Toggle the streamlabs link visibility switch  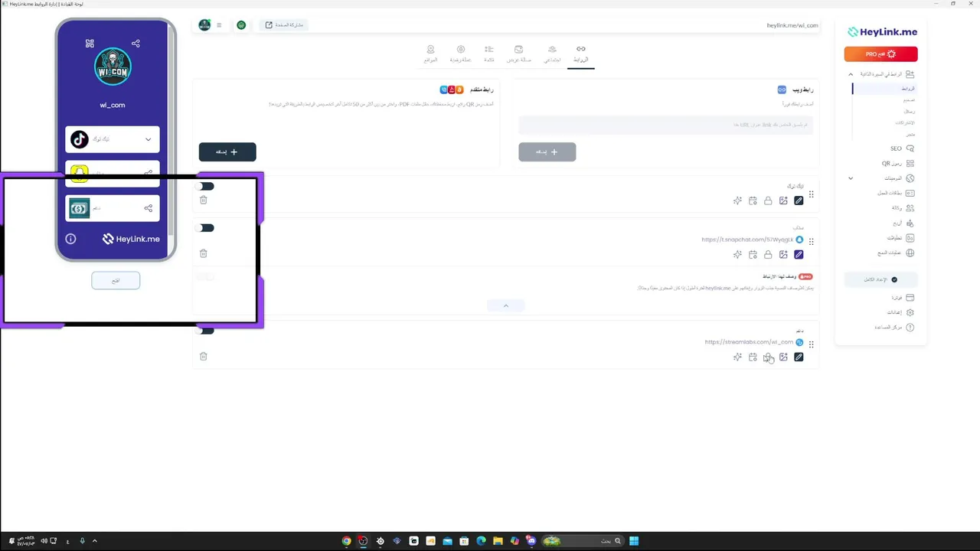pyautogui.click(x=205, y=331)
